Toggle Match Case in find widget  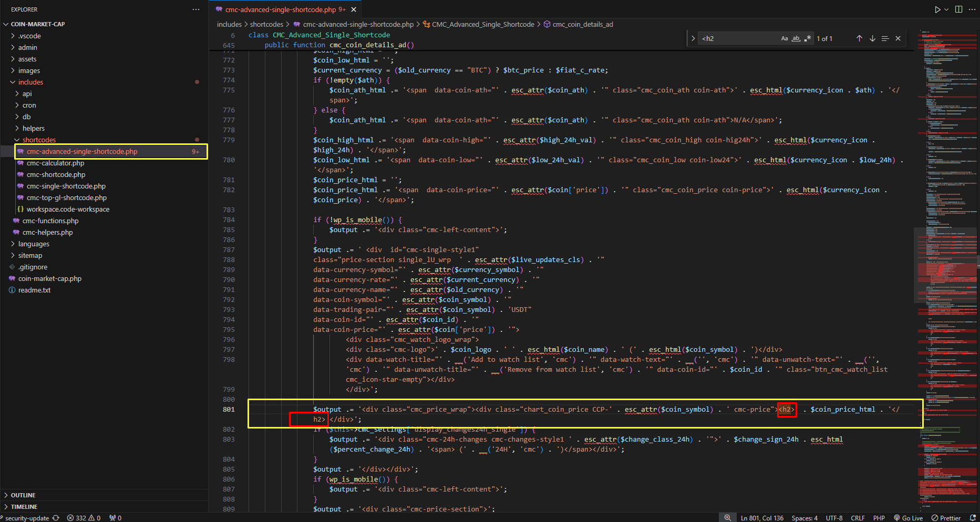(x=785, y=38)
